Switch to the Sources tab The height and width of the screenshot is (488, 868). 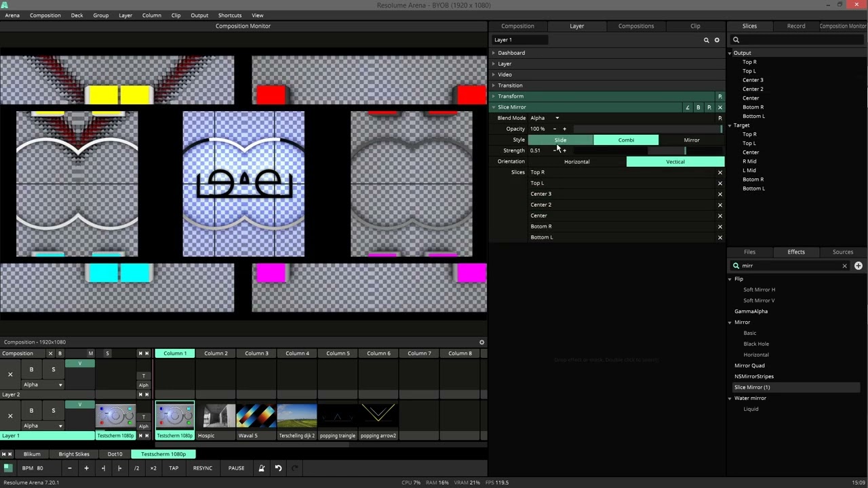click(843, 252)
